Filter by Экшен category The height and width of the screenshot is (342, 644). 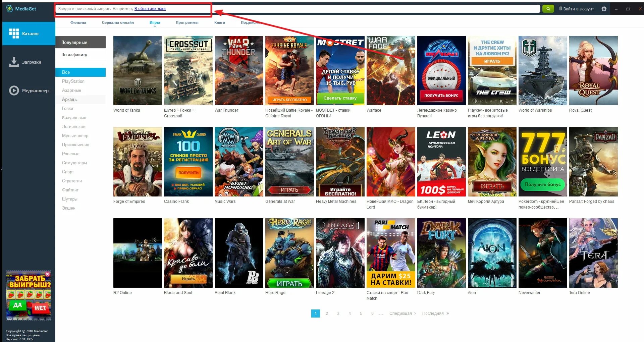(x=68, y=208)
